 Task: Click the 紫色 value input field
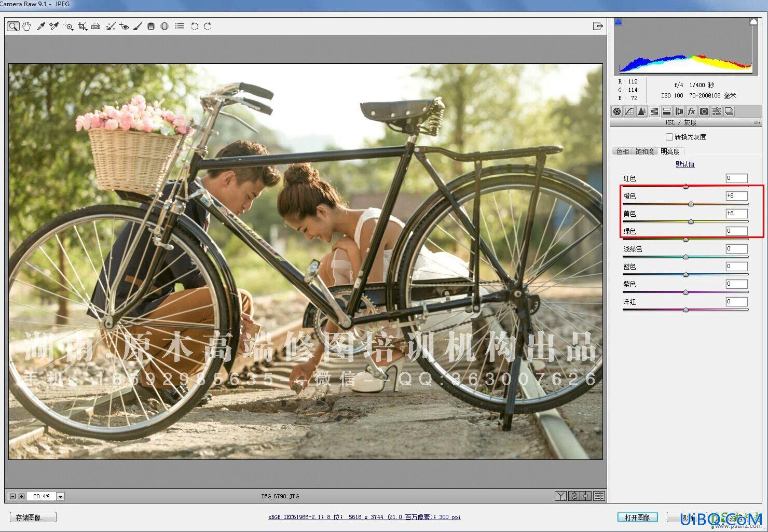click(x=736, y=284)
